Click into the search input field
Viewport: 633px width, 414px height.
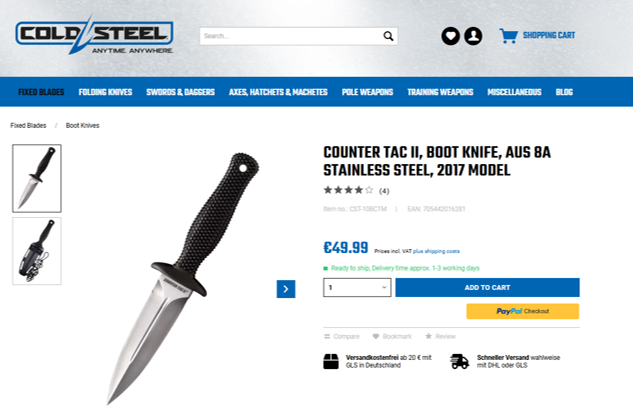click(291, 36)
